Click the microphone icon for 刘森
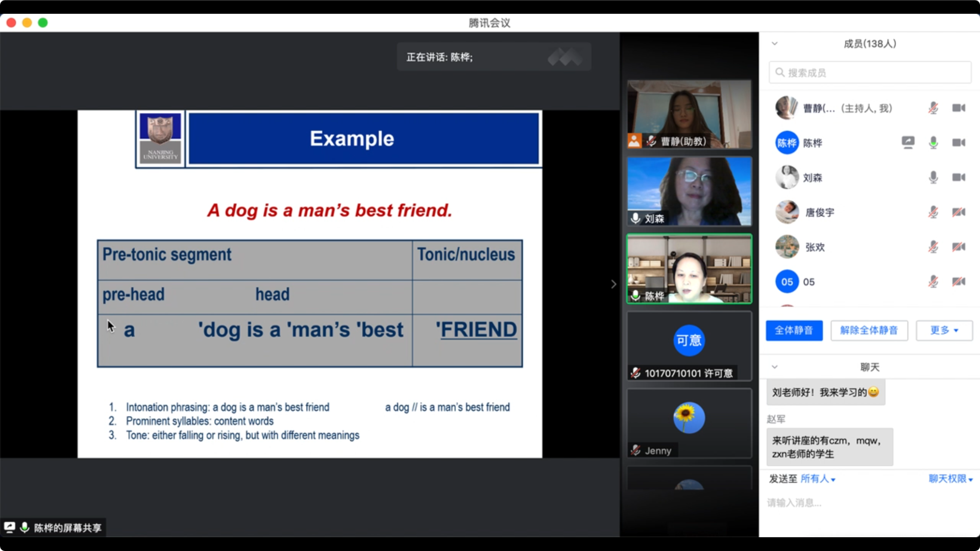 point(933,178)
